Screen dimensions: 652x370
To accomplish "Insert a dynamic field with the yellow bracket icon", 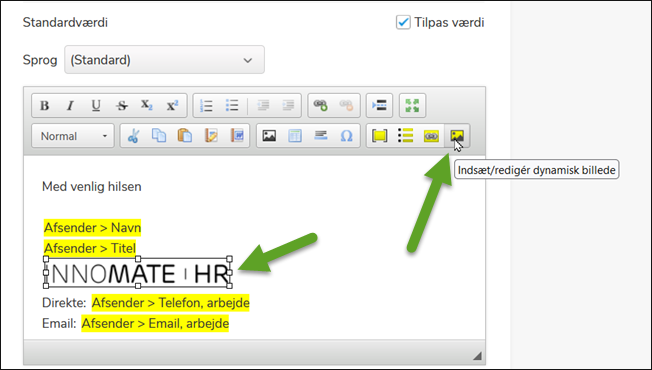I will coord(379,136).
